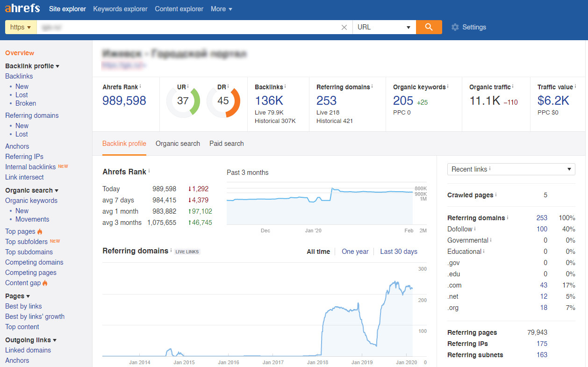Click into the URL search input field

tap(187, 27)
